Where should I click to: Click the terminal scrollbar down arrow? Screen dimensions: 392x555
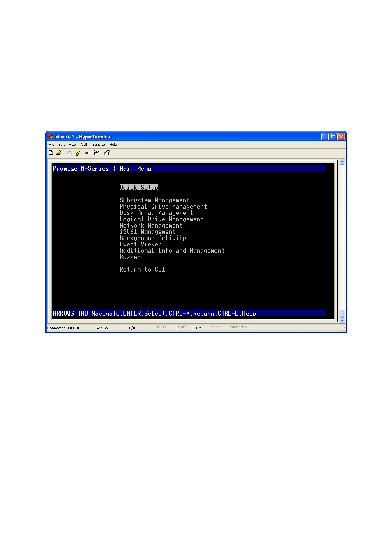pyautogui.click(x=342, y=320)
